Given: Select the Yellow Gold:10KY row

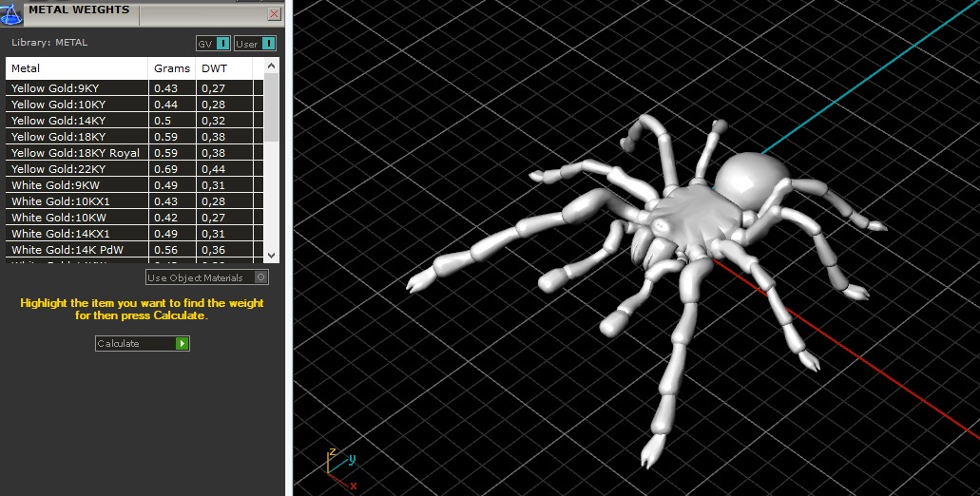Looking at the screenshot, I should pyautogui.click(x=134, y=105).
